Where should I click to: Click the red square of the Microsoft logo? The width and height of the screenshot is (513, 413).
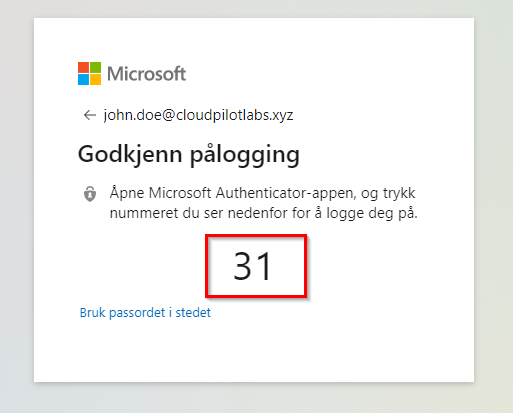pos(83,67)
